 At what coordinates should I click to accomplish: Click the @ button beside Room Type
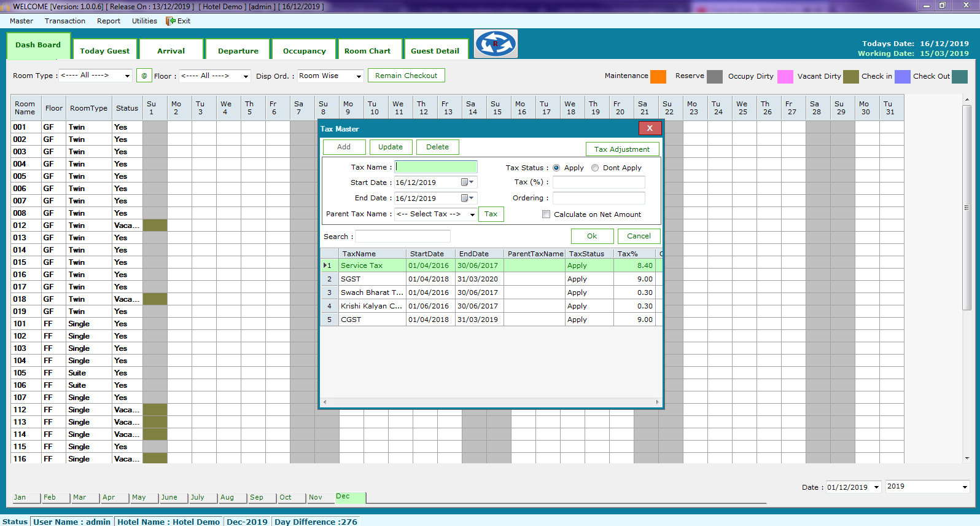(x=144, y=76)
